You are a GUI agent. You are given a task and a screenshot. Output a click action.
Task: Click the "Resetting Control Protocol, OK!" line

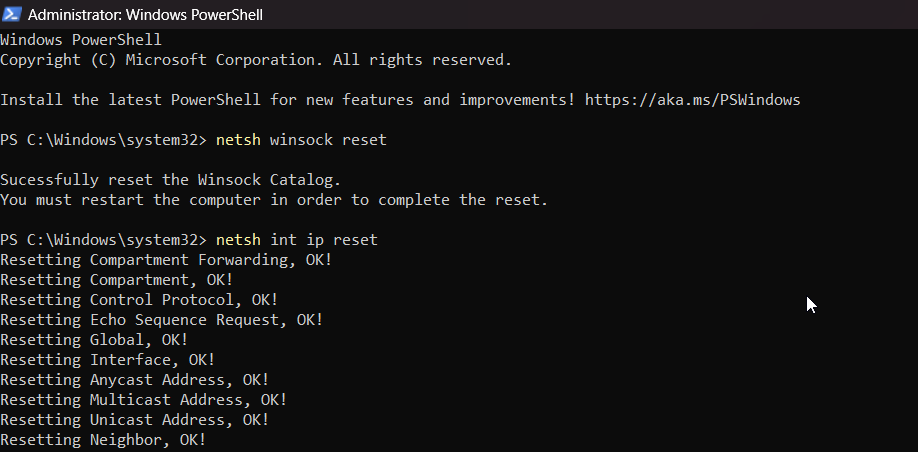(x=138, y=300)
